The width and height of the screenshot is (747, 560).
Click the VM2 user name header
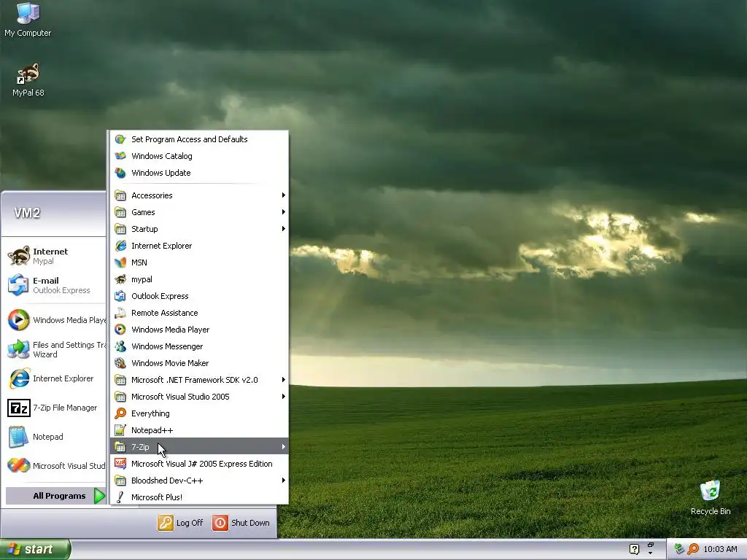[27, 213]
